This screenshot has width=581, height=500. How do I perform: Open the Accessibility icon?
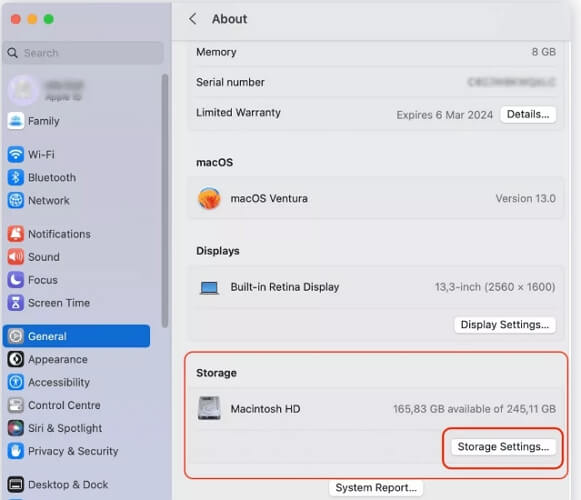16,382
